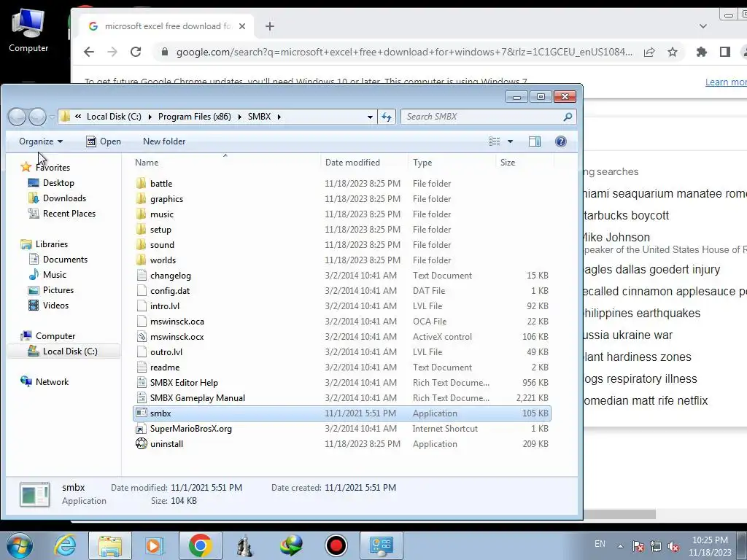The height and width of the screenshot is (560, 747).
Task: Select the uninstall application
Action: (166, 444)
